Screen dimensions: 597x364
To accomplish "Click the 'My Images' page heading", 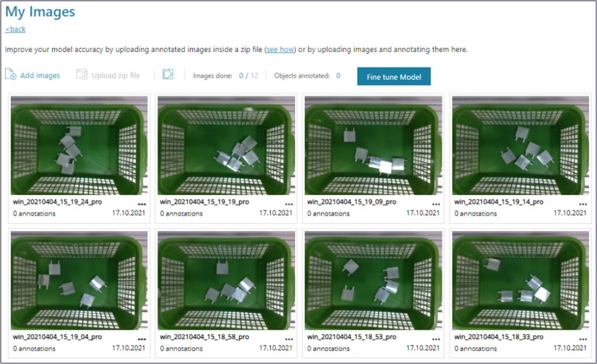I will click(40, 12).
